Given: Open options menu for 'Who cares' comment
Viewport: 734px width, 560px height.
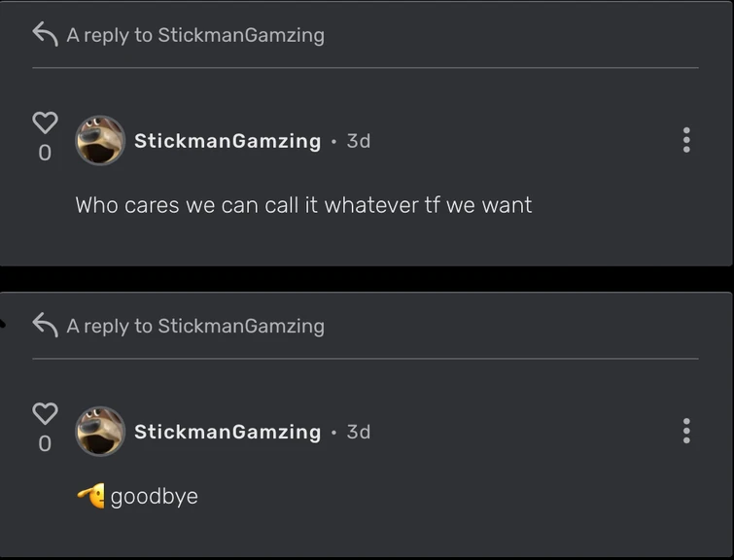Looking at the screenshot, I should pos(686,140).
